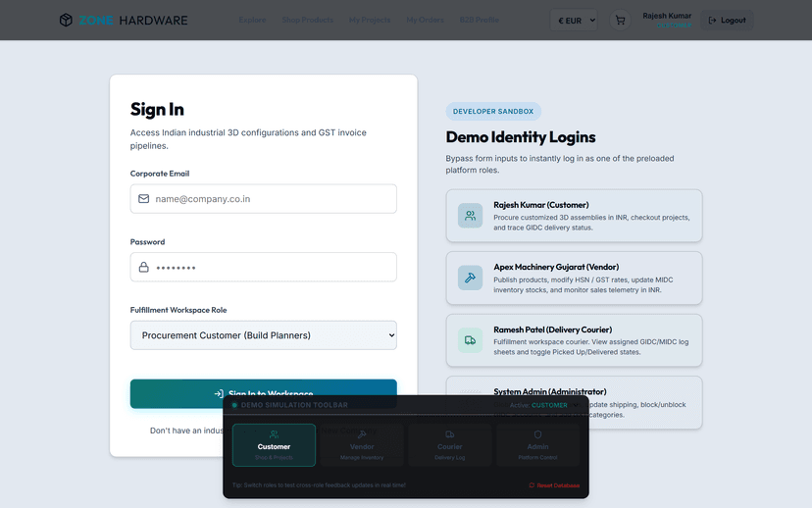Open My Projects nav item

(x=370, y=20)
